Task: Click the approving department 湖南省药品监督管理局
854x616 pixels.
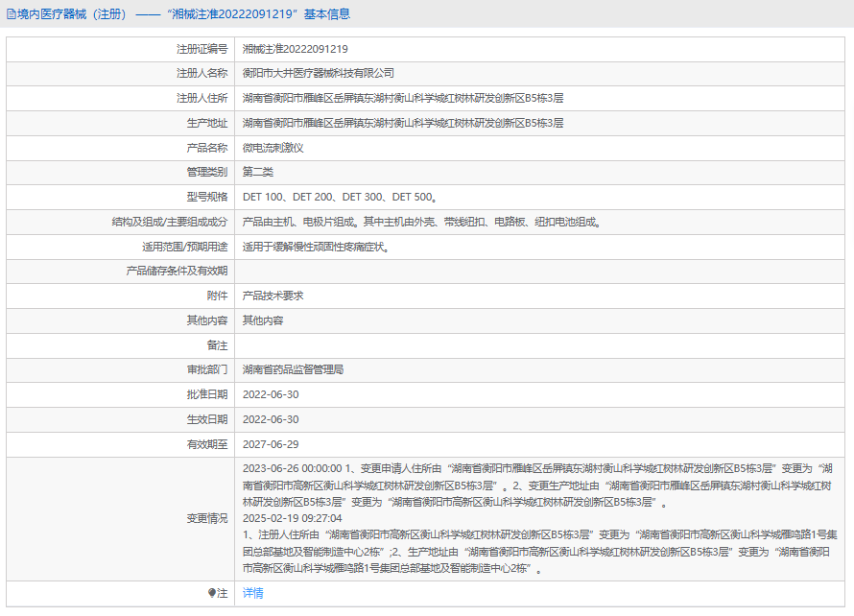Action: tap(293, 369)
